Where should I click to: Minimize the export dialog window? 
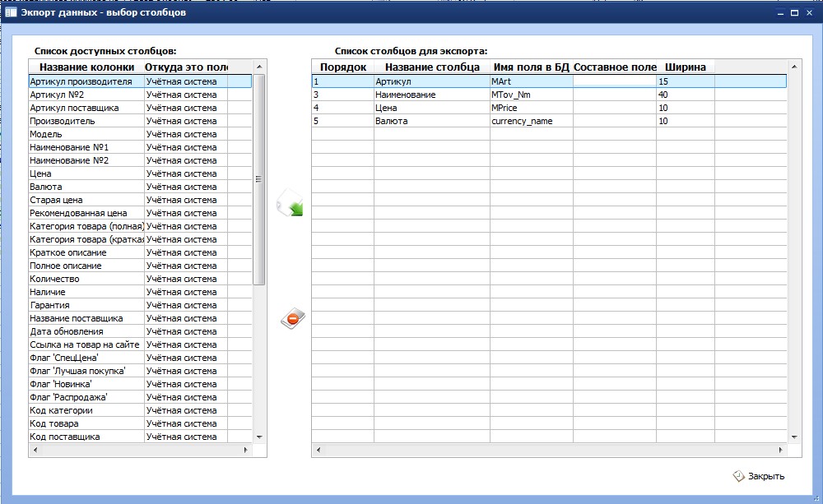(781, 12)
